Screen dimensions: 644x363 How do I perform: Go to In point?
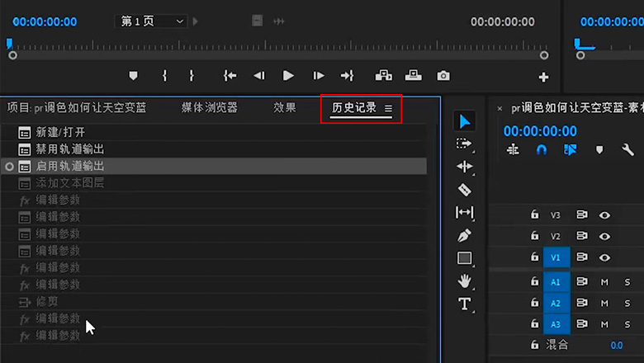(230, 75)
